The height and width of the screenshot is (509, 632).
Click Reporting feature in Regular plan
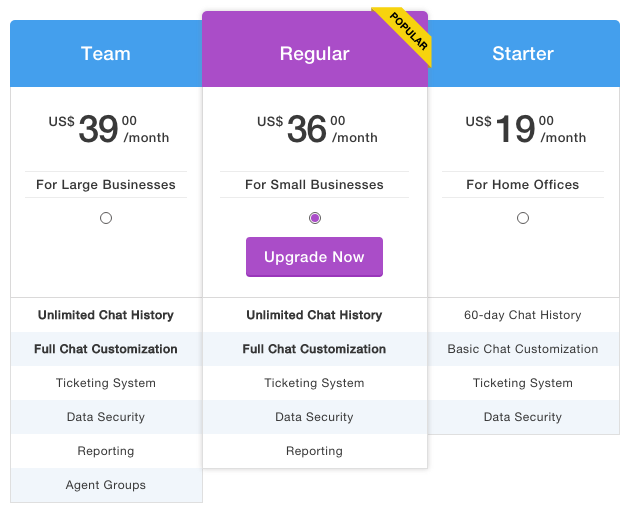point(314,451)
